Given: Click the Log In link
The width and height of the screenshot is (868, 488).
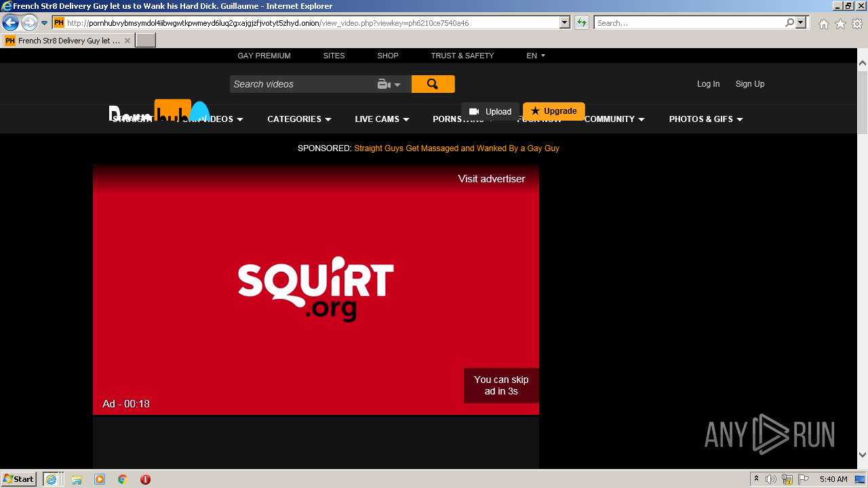Looking at the screenshot, I should (708, 84).
